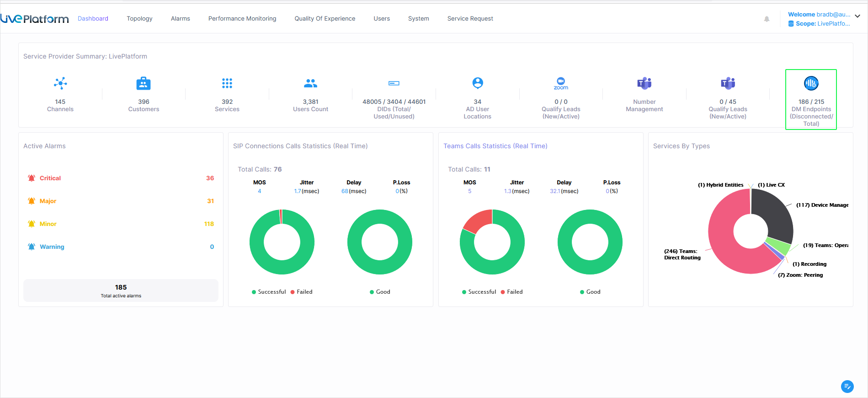
Task: Click the (1) Hybrid Entities label
Action: tap(720, 185)
